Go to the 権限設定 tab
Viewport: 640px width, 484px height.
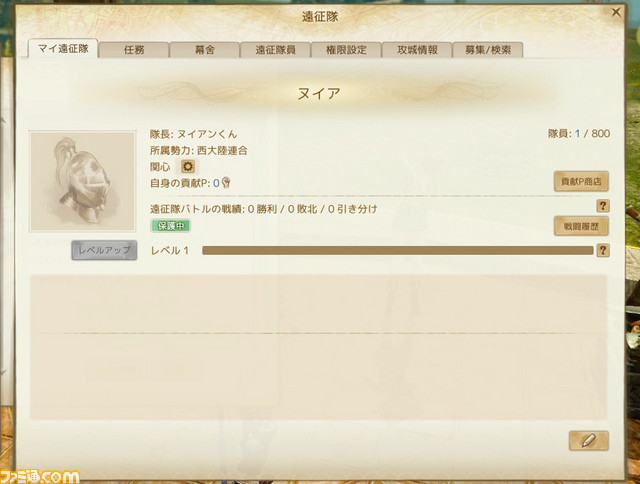(346, 50)
